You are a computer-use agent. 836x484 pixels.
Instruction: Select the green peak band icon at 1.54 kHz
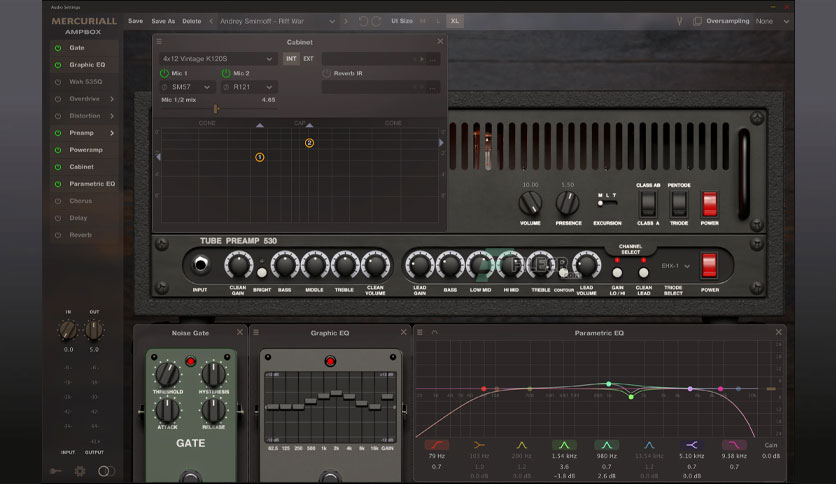click(x=564, y=445)
